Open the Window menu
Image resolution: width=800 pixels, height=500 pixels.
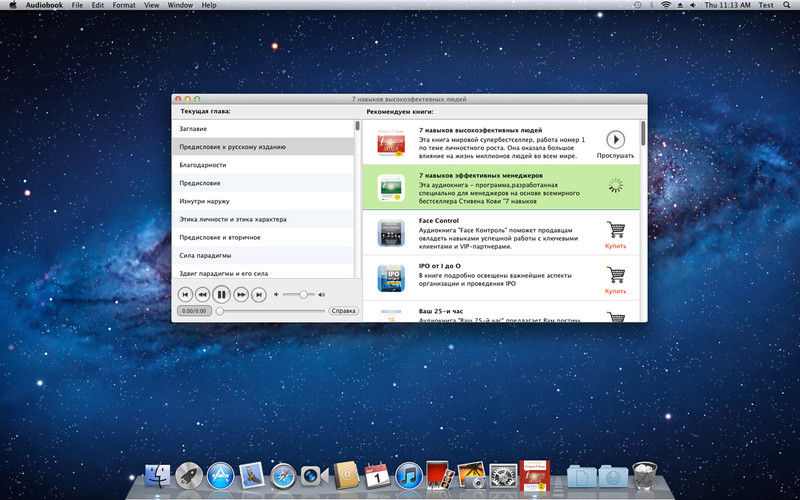pyautogui.click(x=181, y=5)
